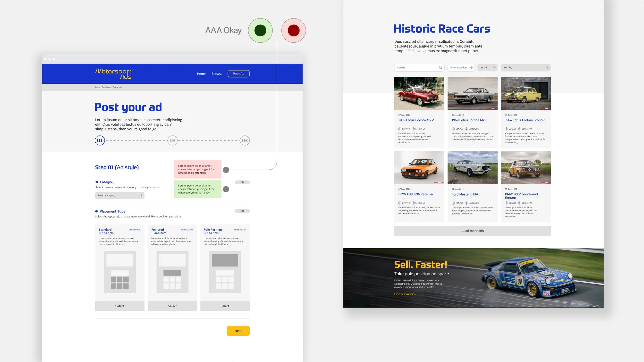The height and width of the screenshot is (362, 644).
Task: Open the Select category dropdown
Action: [120, 196]
